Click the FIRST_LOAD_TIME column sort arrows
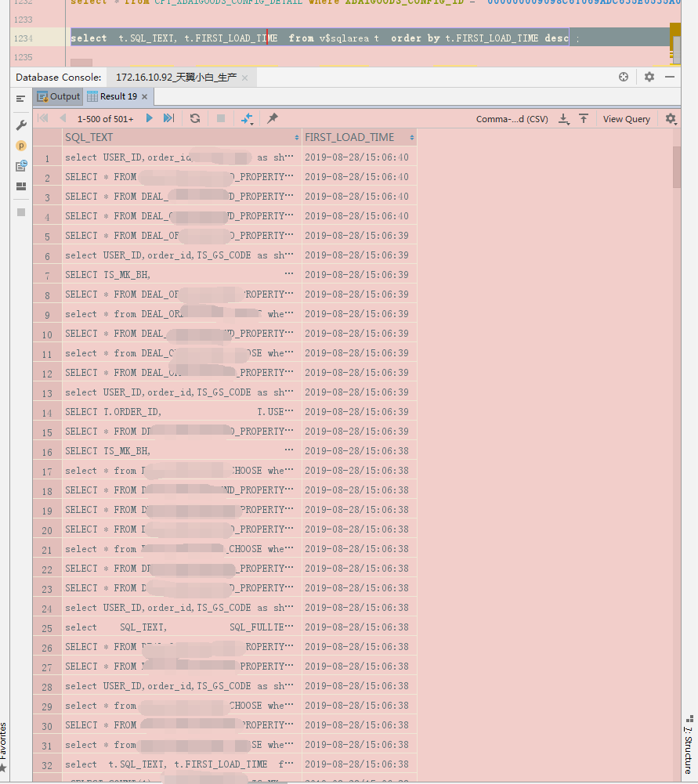Screen dimensions: 698x784 [x=412, y=138]
